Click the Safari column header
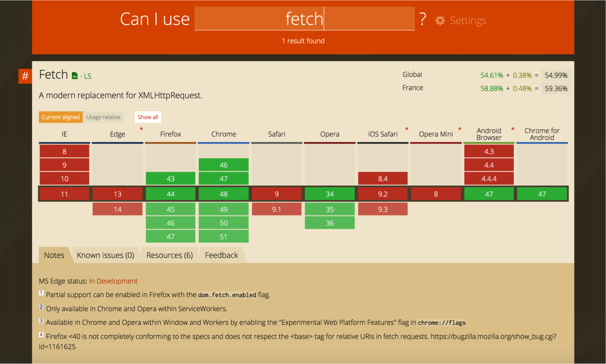 (x=277, y=134)
